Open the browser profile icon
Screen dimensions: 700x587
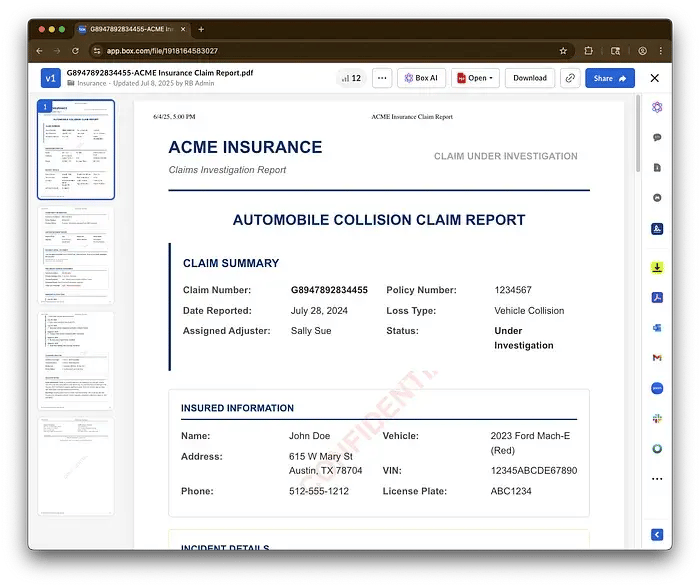pos(642,51)
